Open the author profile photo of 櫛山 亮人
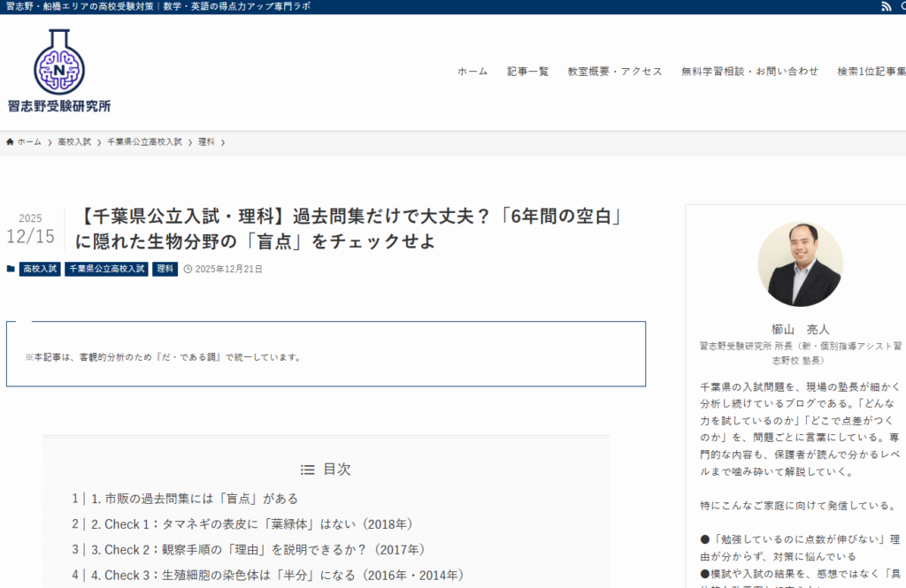The width and height of the screenshot is (906, 588). [x=800, y=264]
